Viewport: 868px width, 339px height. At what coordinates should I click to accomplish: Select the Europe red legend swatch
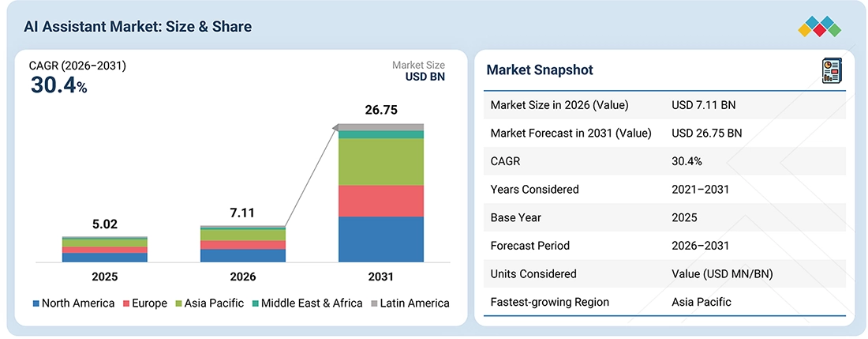click(x=126, y=303)
